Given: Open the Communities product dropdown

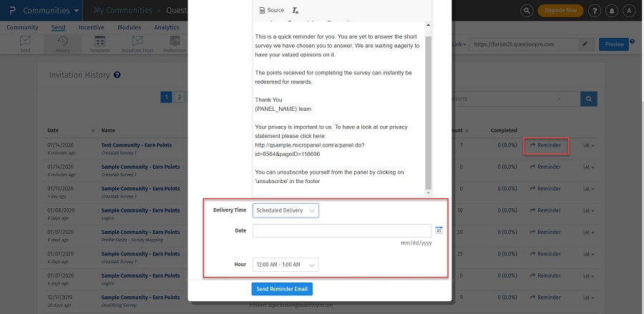Looking at the screenshot, I should pyautogui.click(x=51, y=11).
